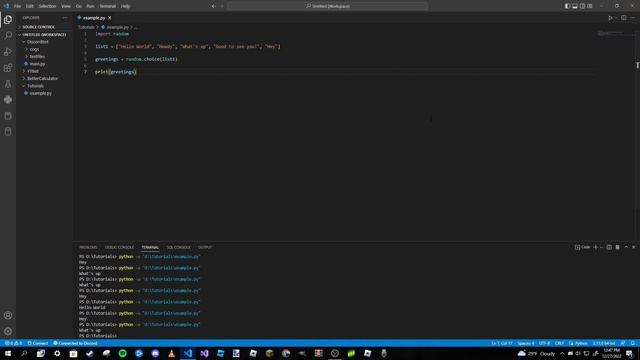This screenshot has height=360, width=640.
Task: Change the CRLF line ending
Action: click(559, 343)
